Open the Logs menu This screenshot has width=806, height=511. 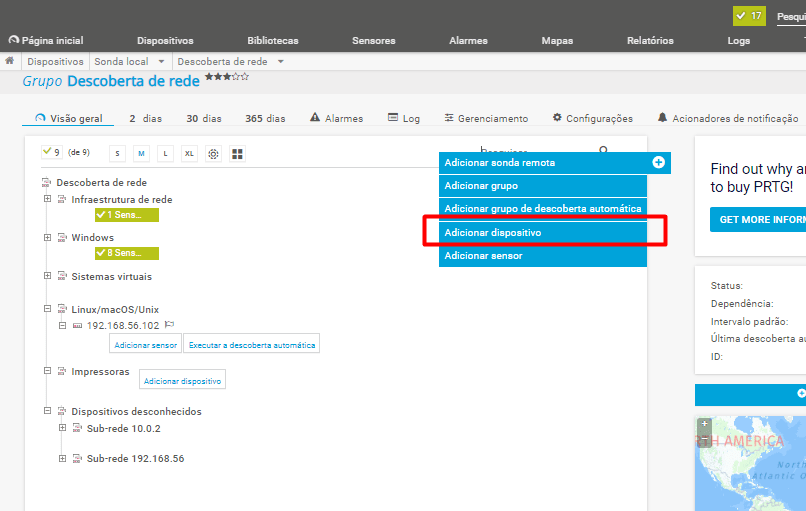[738, 41]
